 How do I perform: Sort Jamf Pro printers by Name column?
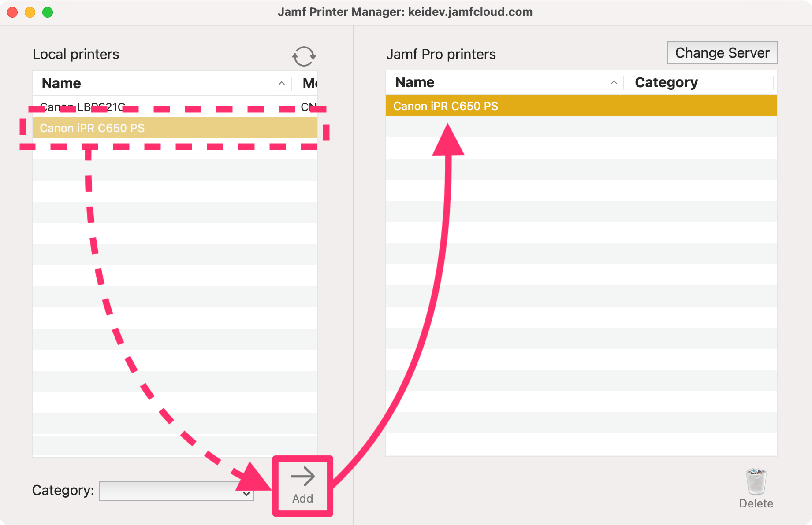point(505,82)
